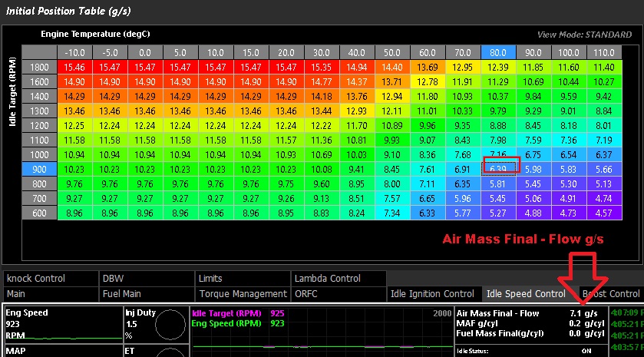The width and height of the screenshot is (644, 357).
Task: Click cell 4.57 in the 600 row
Action: click(604, 213)
